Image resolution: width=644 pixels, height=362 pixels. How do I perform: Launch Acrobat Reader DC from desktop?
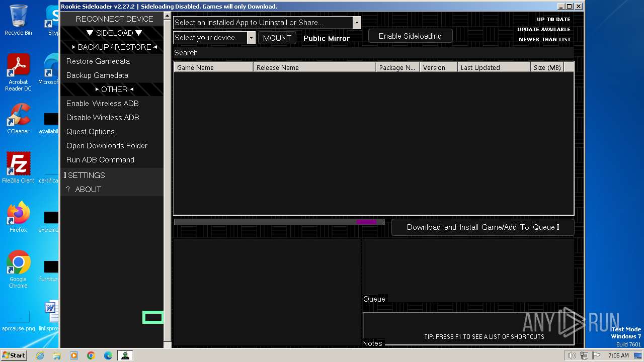tap(18, 72)
